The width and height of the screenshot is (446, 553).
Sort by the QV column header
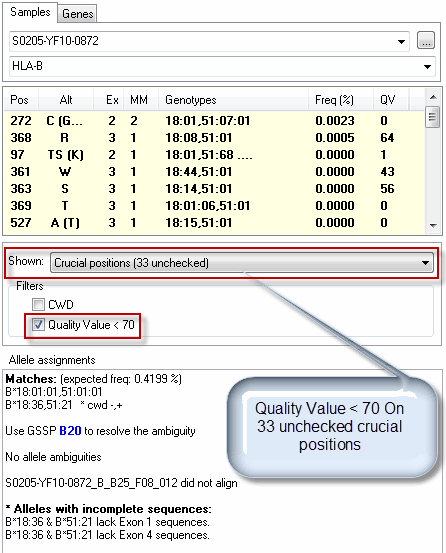[387, 100]
